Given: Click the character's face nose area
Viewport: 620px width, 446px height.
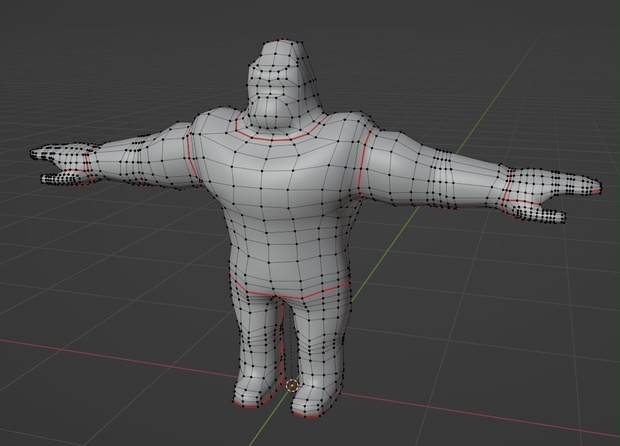Looking at the screenshot, I should click(276, 91).
